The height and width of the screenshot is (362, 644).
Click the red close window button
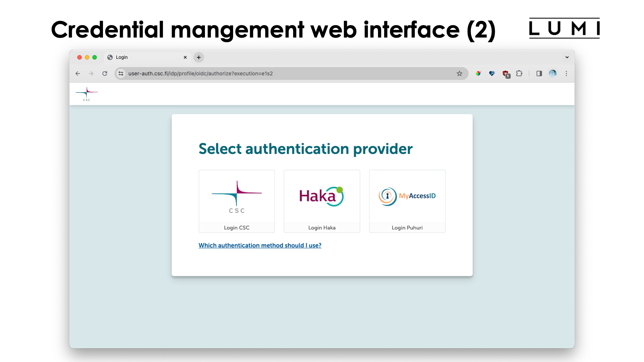[79, 57]
